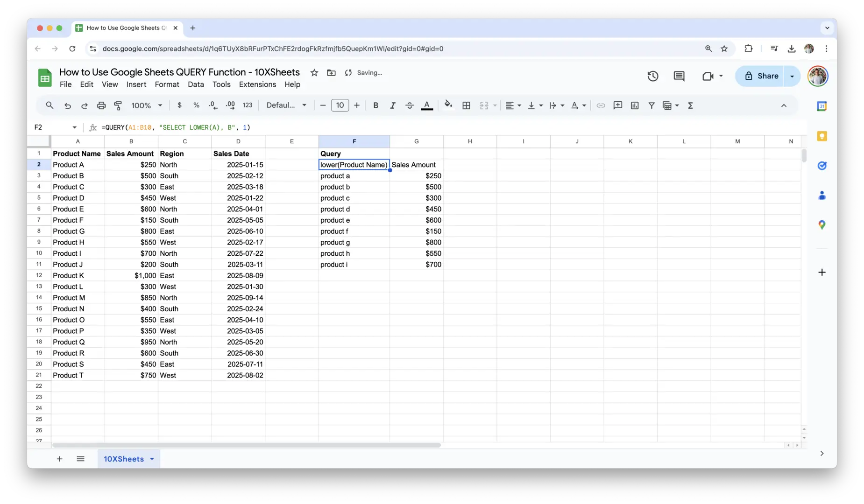Insert link from toolbar
The height and width of the screenshot is (504, 864).
601,105
